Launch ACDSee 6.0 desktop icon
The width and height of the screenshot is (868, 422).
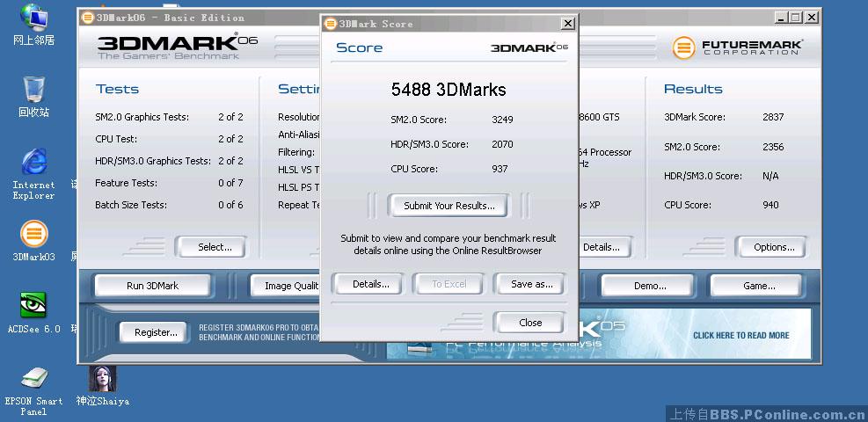pyautogui.click(x=33, y=306)
